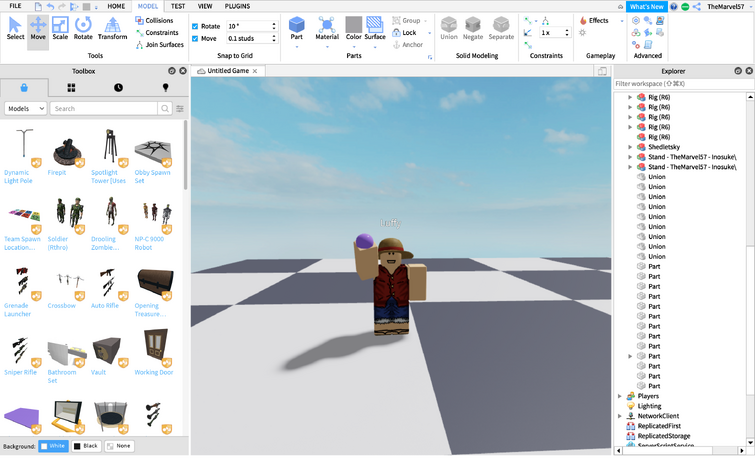The image size is (755, 472).
Task: Click the Toolbox search magnifier icon
Action: point(165,109)
